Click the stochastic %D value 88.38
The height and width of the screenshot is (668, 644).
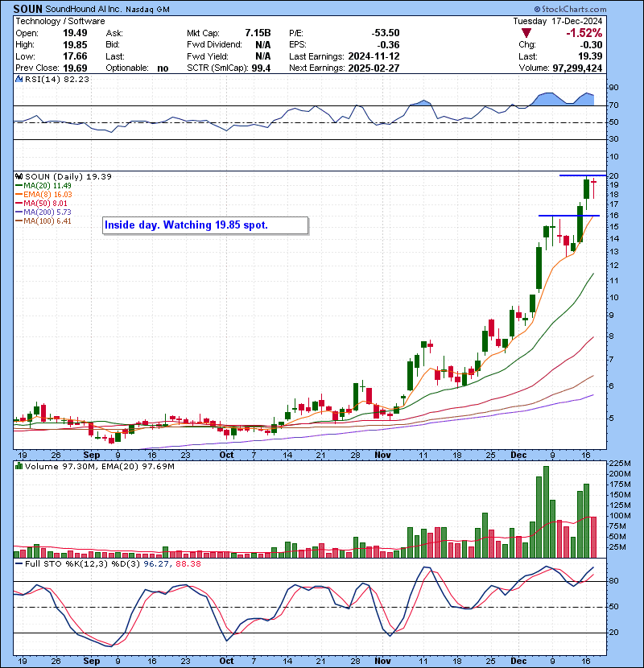tap(188, 563)
